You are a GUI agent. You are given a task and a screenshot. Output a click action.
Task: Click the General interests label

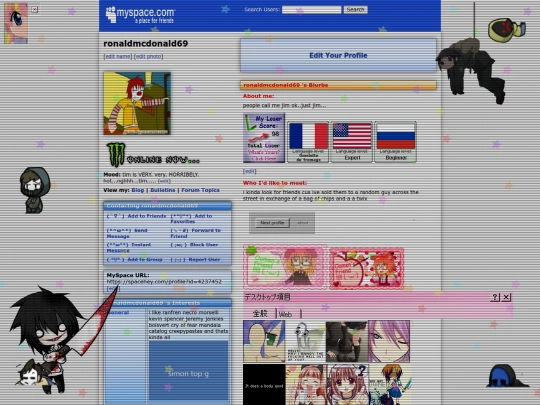click(x=118, y=312)
